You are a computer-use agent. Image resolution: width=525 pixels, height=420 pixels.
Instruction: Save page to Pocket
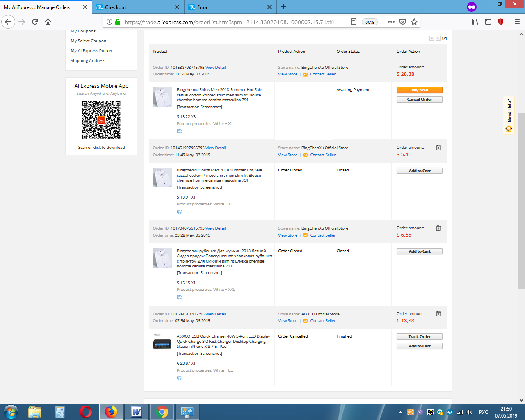pyautogui.click(x=403, y=22)
